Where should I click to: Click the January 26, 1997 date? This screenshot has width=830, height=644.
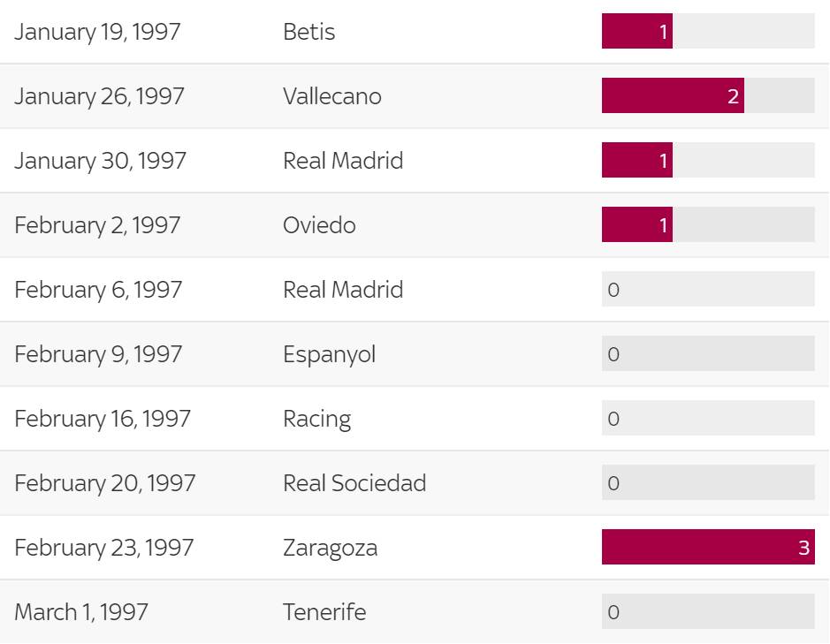[99, 96]
